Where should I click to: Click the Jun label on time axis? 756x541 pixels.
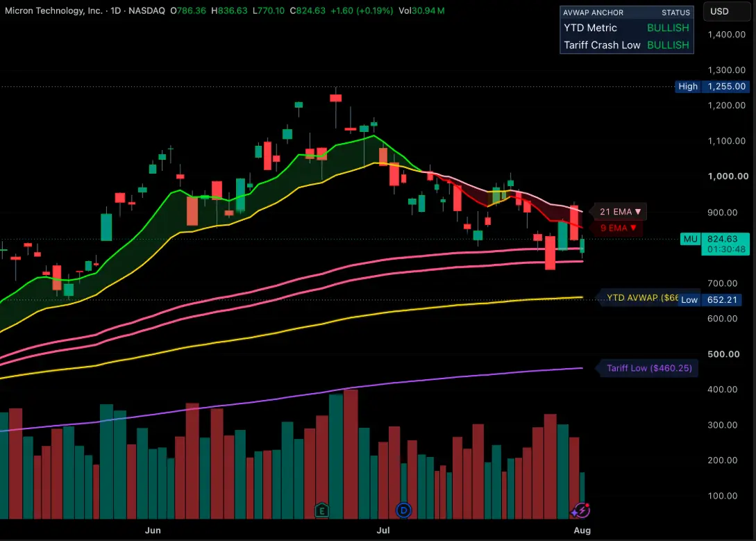153,531
